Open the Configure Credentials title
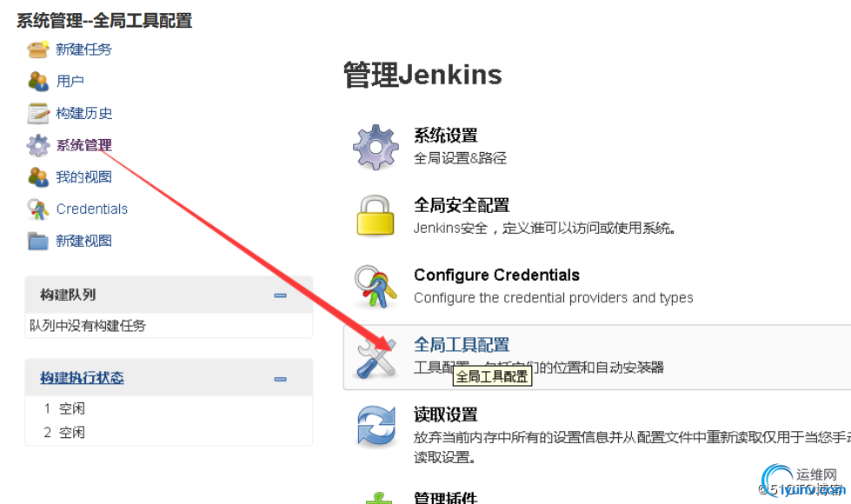Screen dimensions: 851x504 pyautogui.click(x=496, y=275)
